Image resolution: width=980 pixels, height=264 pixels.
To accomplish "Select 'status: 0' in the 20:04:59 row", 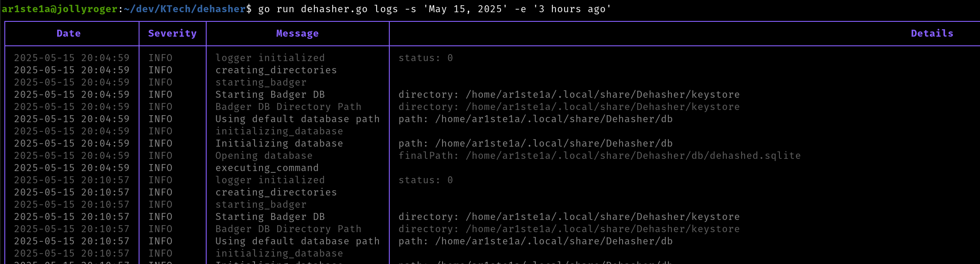I will (x=425, y=58).
